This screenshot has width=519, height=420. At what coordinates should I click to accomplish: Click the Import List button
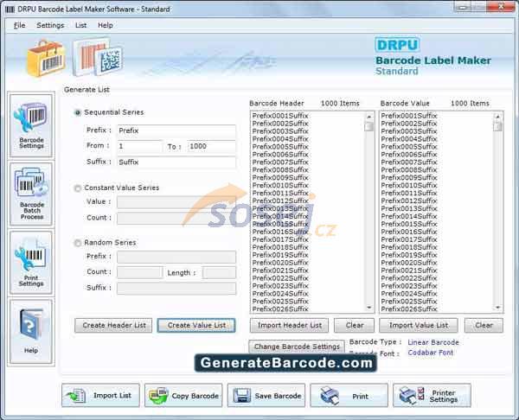(100, 396)
